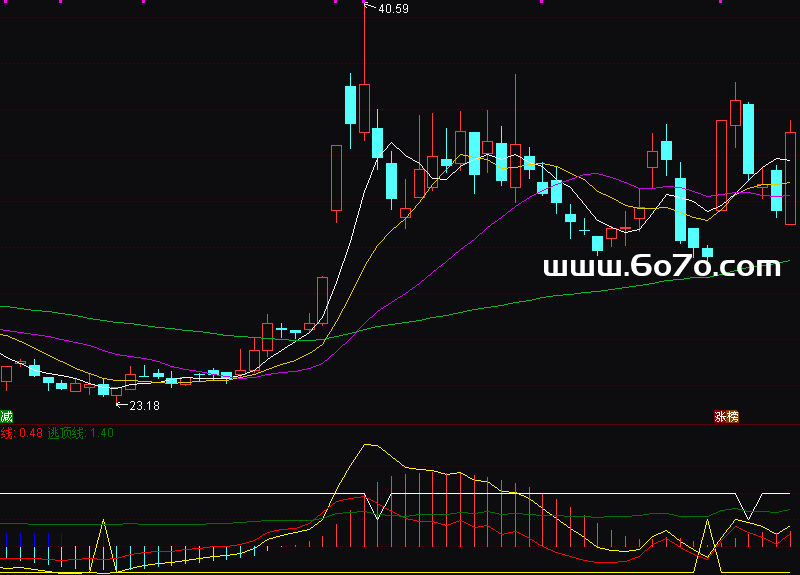Click the tall cyan candle right of 涨榜 column

coord(748,139)
